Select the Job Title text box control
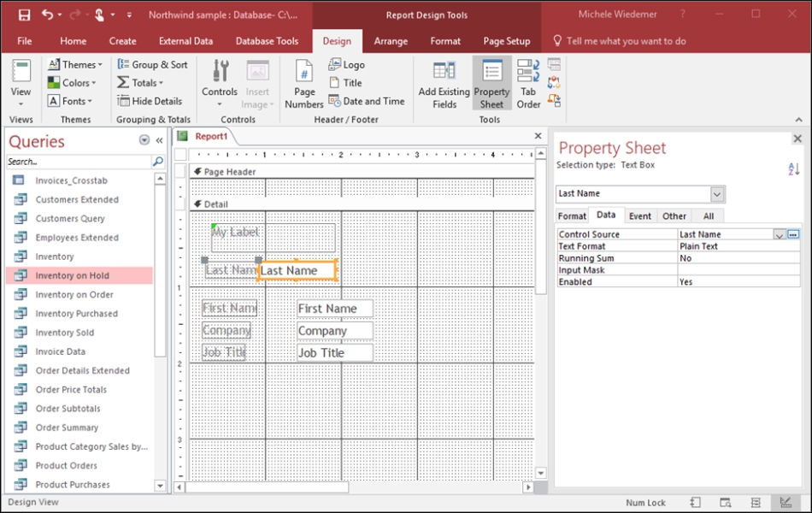 (334, 353)
